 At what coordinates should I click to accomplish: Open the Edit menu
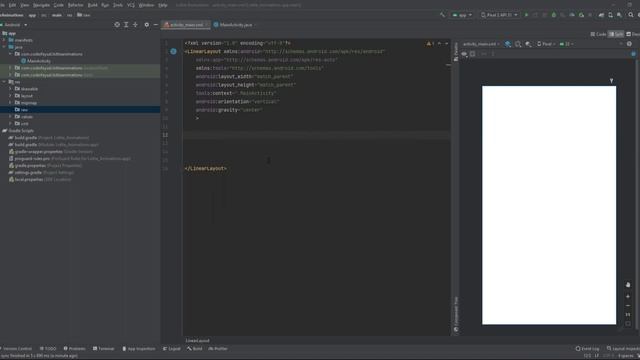(x=13, y=5)
